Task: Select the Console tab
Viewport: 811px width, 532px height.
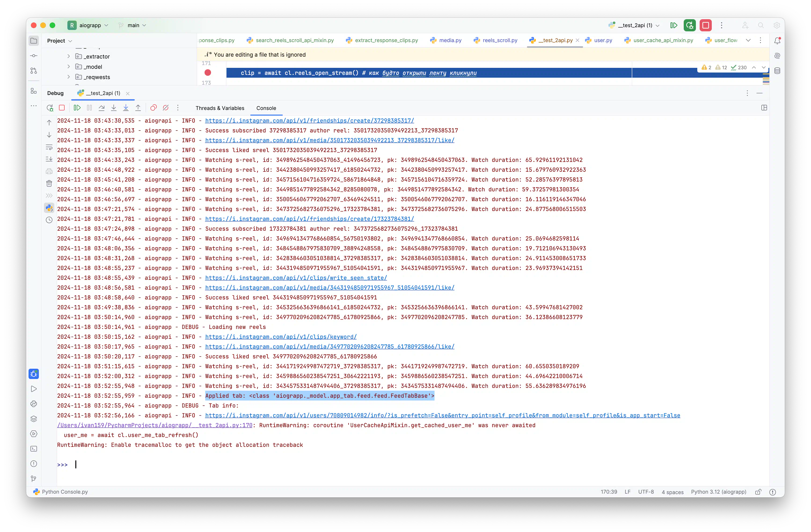Action: click(x=266, y=108)
